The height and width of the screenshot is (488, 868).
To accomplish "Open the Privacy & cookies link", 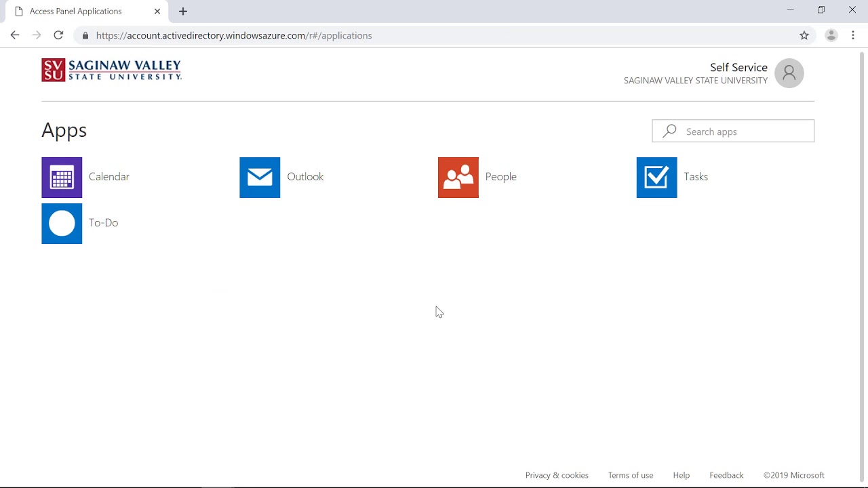I will click(557, 475).
